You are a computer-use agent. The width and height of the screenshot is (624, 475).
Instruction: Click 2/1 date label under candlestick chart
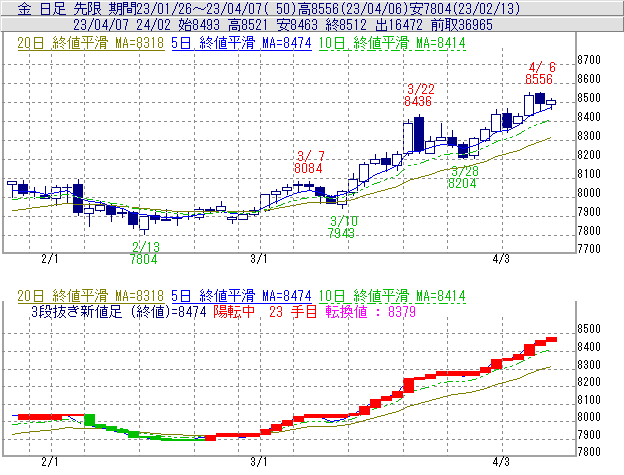pyautogui.click(x=50, y=259)
